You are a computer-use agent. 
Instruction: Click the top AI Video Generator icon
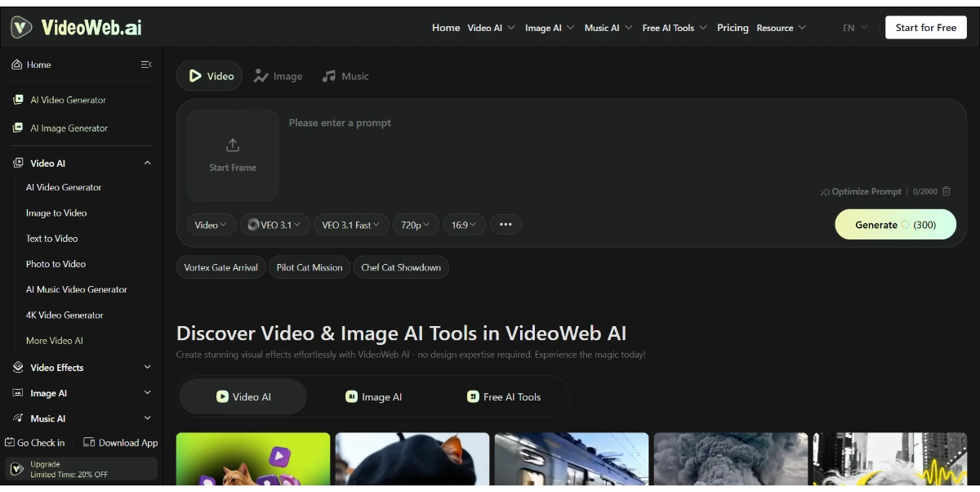18,100
